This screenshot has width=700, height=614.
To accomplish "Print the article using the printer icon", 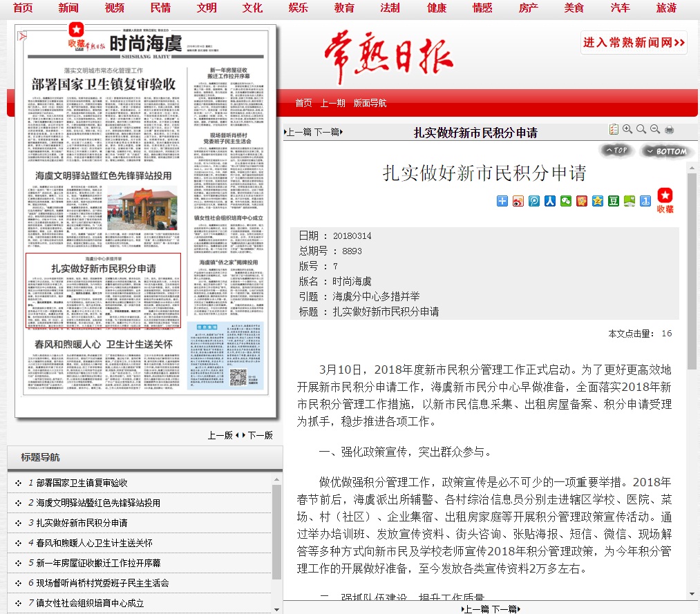I will click(x=669, y=129).
